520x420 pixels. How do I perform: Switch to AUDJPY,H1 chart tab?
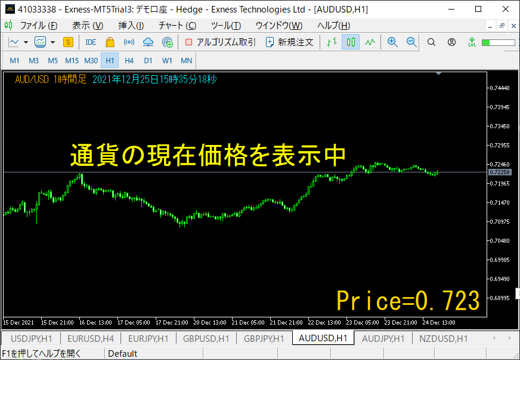pos(383,338)
